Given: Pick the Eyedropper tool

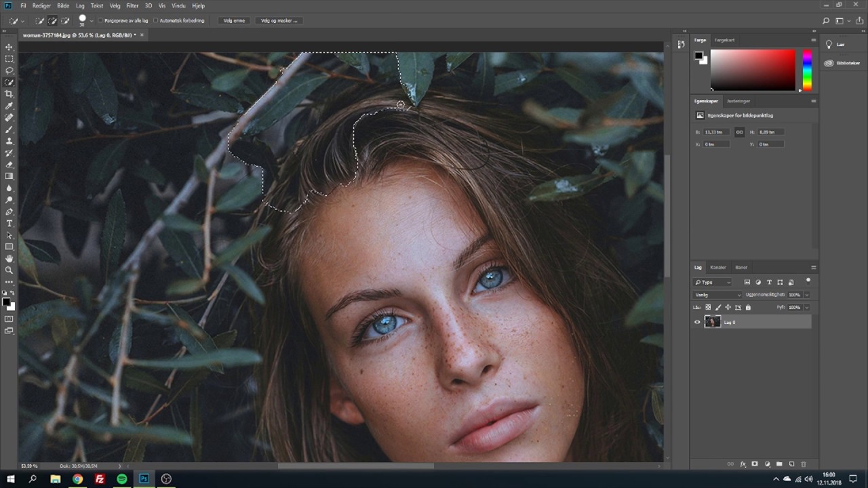Looking at the screenshot, I should click(9, 106).
